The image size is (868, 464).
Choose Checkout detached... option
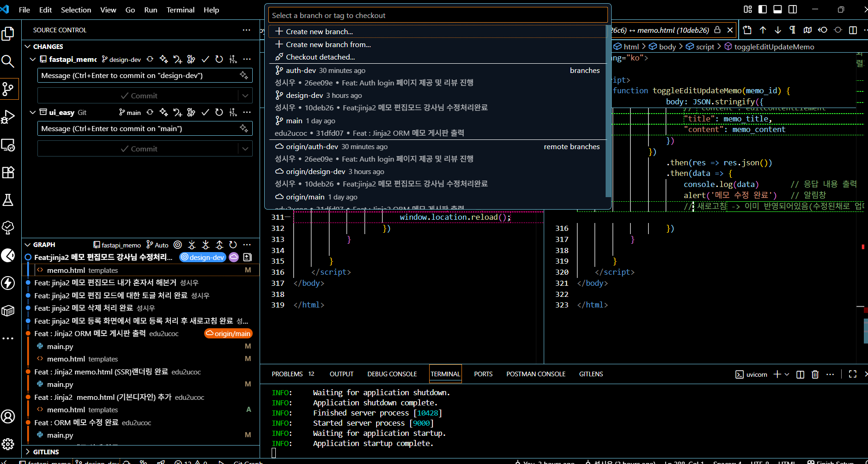437,57
